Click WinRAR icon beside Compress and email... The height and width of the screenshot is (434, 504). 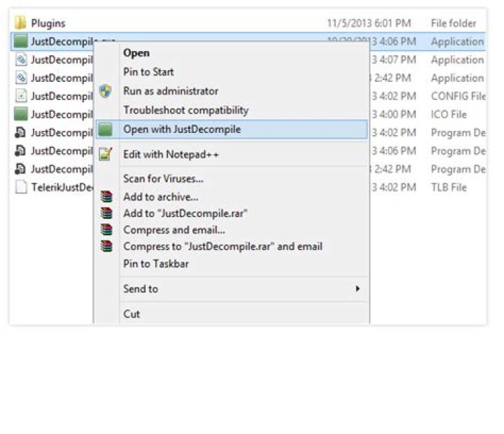pos(106,230)
